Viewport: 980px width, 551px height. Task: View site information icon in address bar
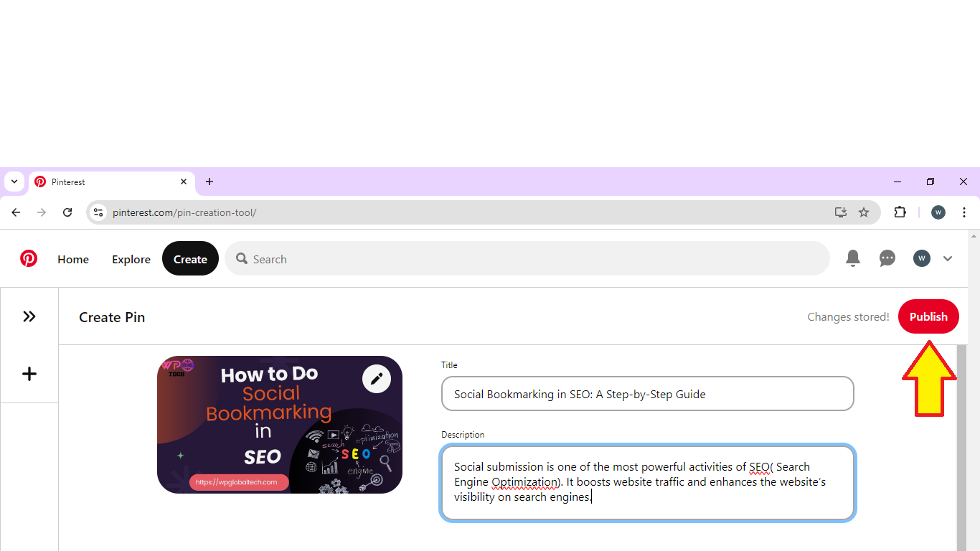pos(99,212)
